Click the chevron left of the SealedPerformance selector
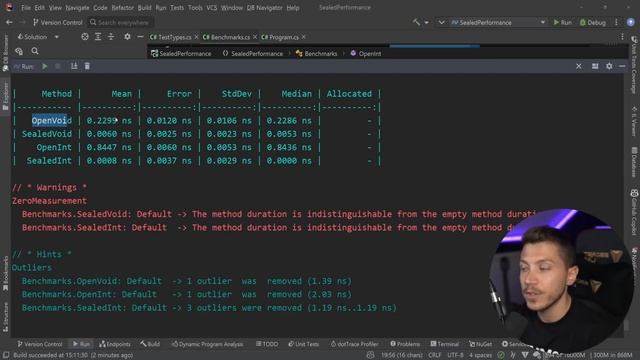 click(x=441, y=22)
